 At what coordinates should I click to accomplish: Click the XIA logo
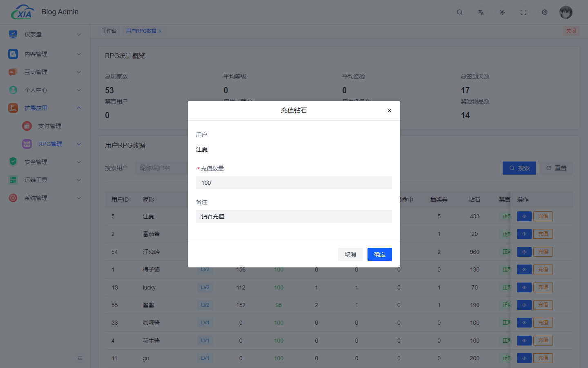pos(23,12)
